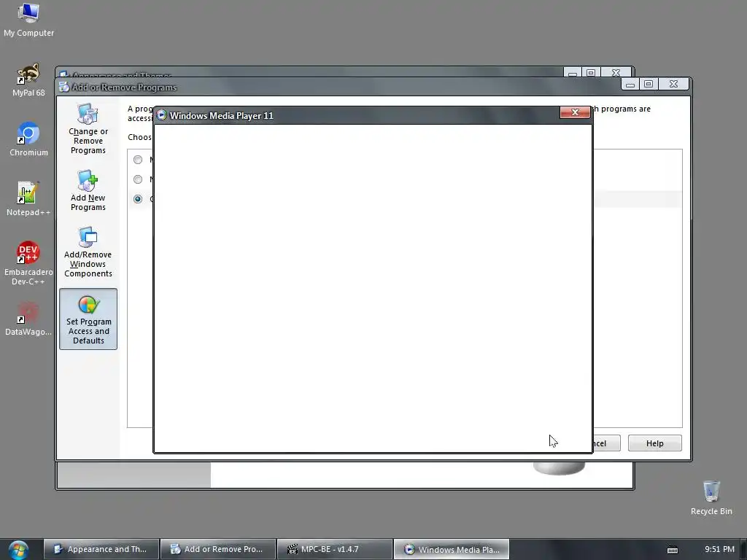The height and width of the screenshot is (560, 747).
Task: Launch MyPal 68 from desktop
Action: tap(28, 80)
